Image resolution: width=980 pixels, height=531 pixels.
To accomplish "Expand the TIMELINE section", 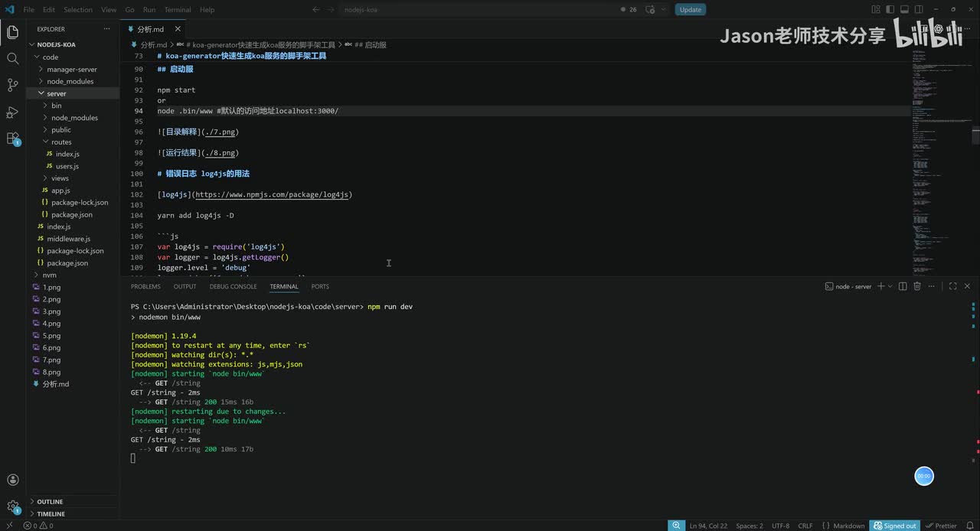I will pyautogui.click(x=51, y=514).
